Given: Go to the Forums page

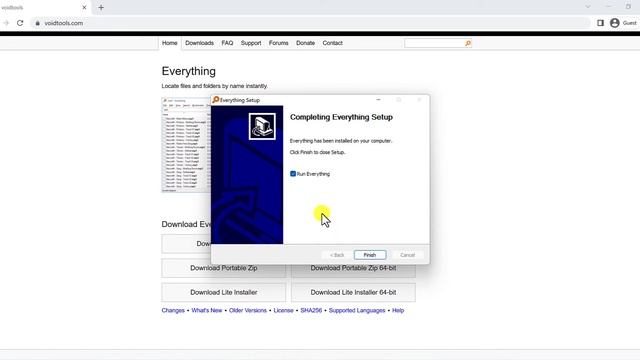Looking at the screenshot, I should (x=278, y=43).
